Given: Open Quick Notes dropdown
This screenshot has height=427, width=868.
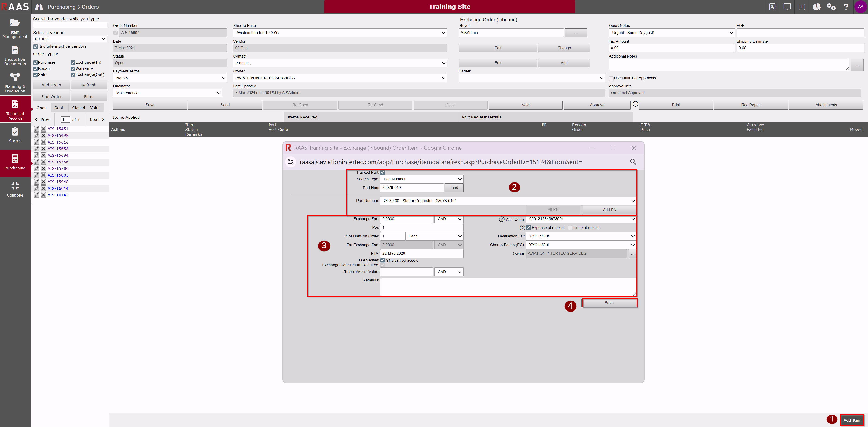Looking at the screenshot, I should [672, 33].
